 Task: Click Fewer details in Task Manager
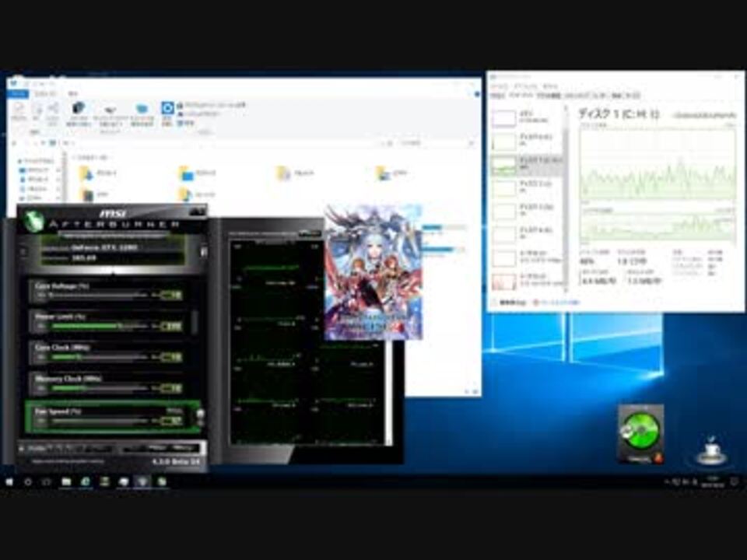pos(509,303)
